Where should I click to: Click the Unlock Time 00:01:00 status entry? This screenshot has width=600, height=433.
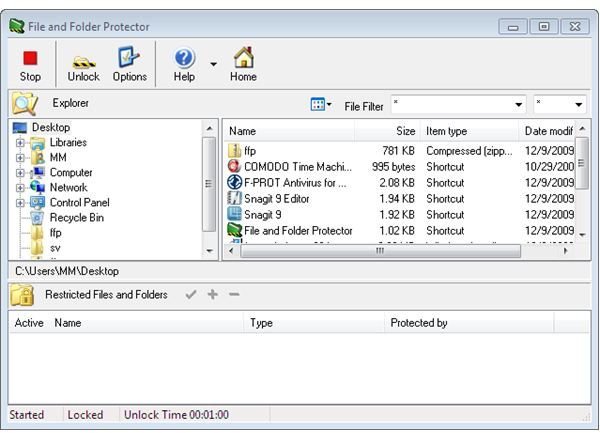coord(176,415)
